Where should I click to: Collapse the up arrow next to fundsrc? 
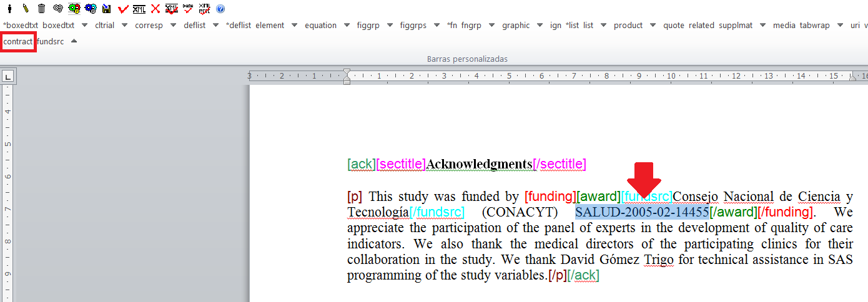click(x=74, y=42)
